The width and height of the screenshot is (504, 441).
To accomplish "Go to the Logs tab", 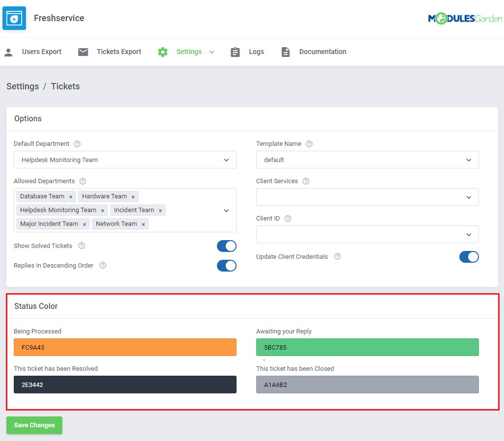I will (x=256, y=52).
